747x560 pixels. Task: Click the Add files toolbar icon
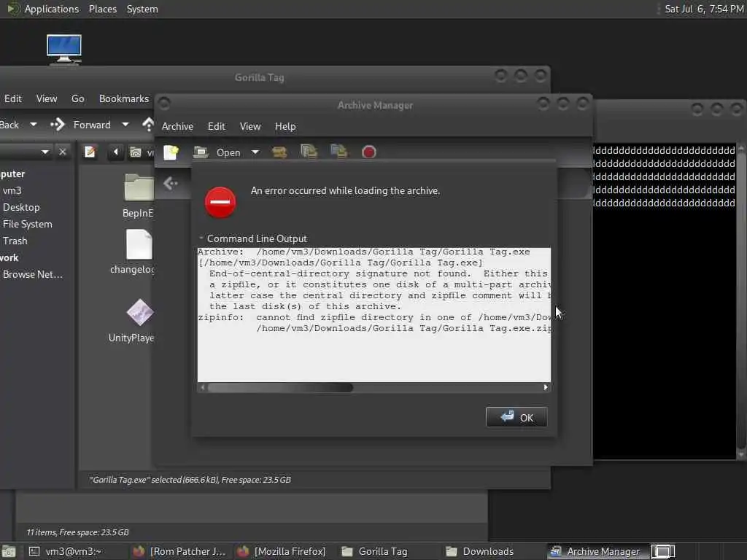pos(309,152)
